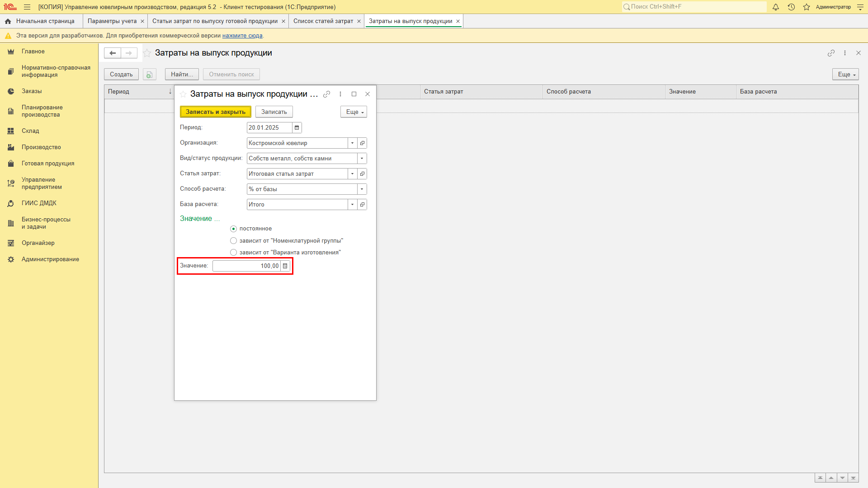This screenshot has height=488, width=868.
Task: Focus the Период date field
Action: (x=269, y=128)
